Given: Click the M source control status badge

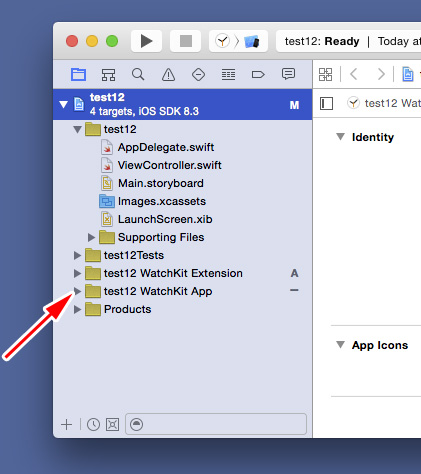Looking at the screenshot, I should (294, 105).
